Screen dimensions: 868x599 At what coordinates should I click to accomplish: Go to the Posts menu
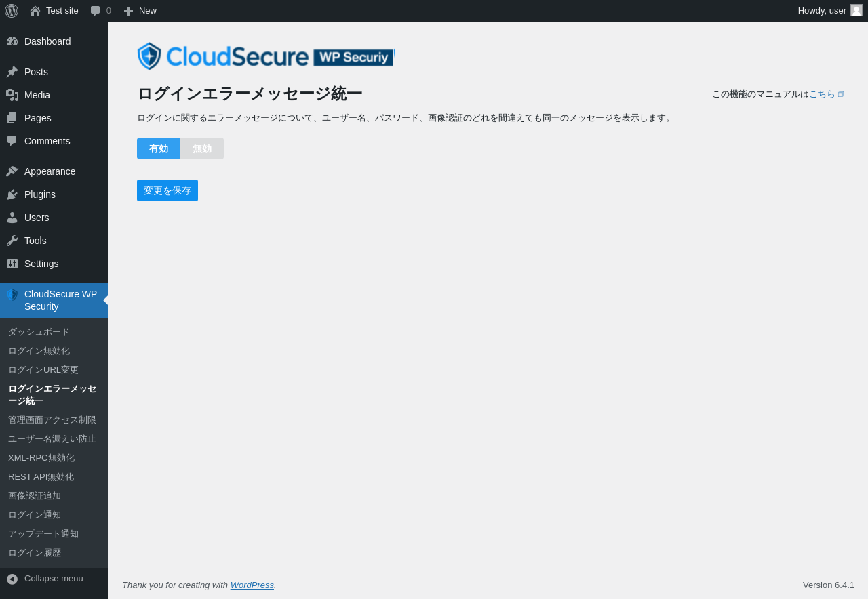pyautogui.click(x=36, y=72)
